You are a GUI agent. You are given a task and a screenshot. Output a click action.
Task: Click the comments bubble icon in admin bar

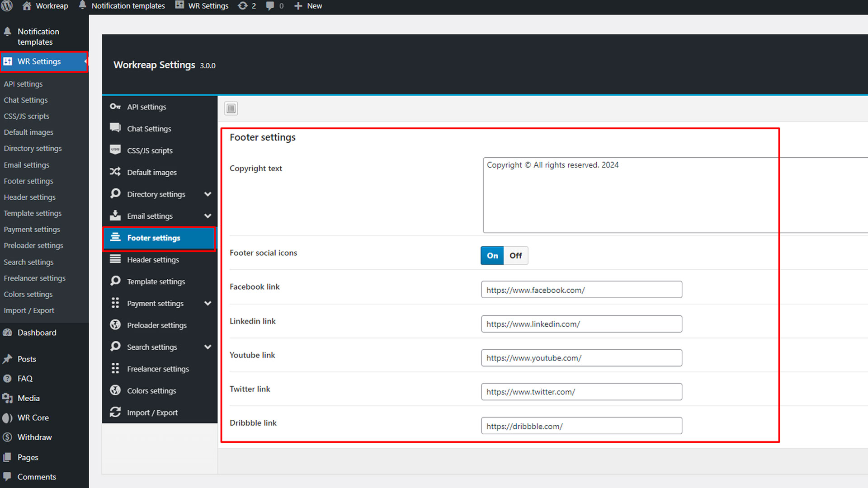tap(270, 6)
